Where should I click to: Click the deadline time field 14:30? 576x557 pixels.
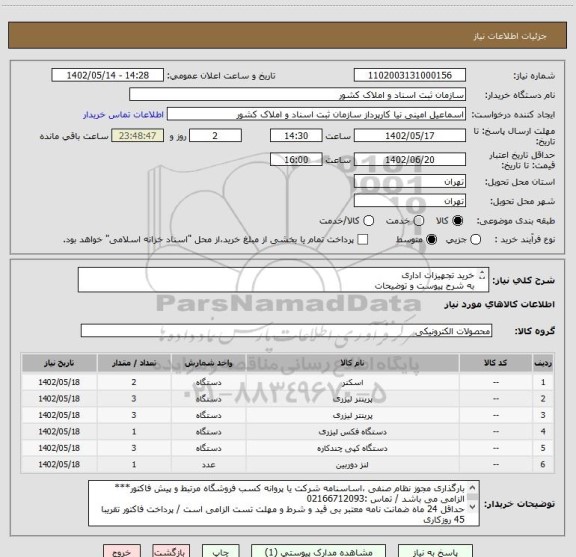(x=296, y=136)
